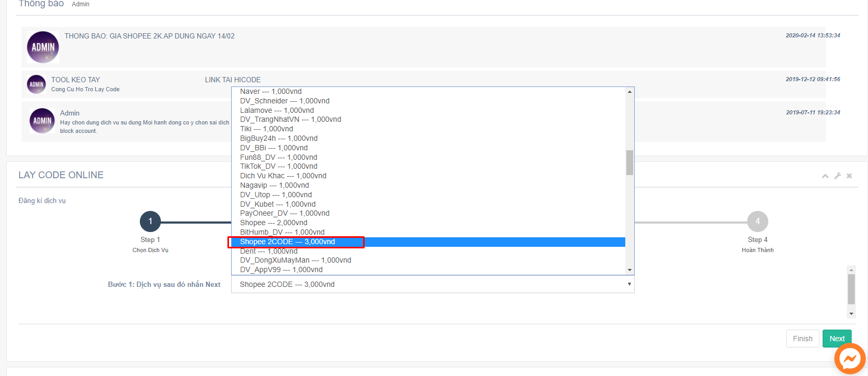
Task: Choose DV_AppV99 --- 1,000vnd option
Action: [428, 269]
